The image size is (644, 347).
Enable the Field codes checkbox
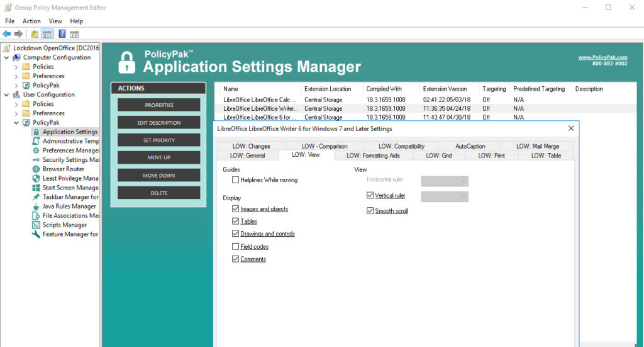[x=235, y=247]
